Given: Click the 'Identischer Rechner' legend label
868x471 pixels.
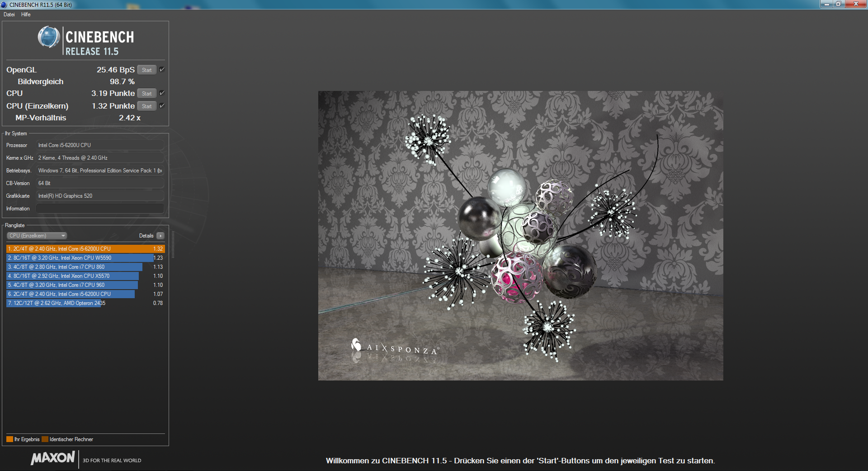Looking at the screenshot, I should coord(71,439).
